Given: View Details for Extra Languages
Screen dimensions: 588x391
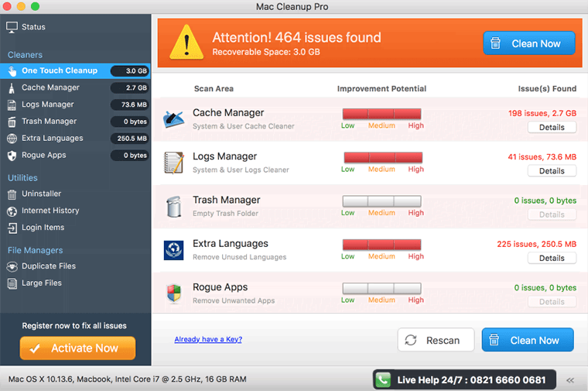Looking at the screenshot, I should pos(552,258).
